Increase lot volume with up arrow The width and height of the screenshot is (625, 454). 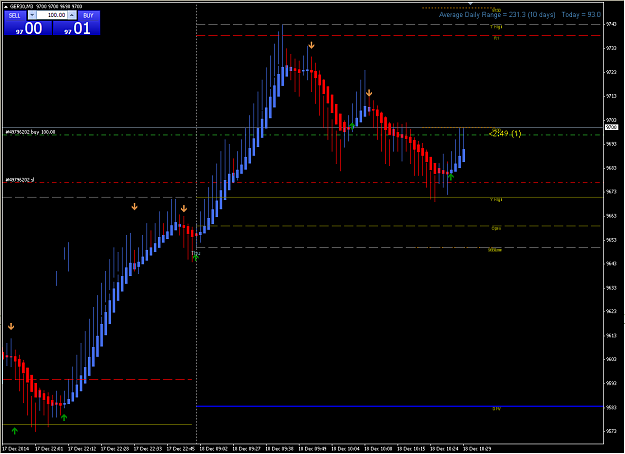click(72, 15)
